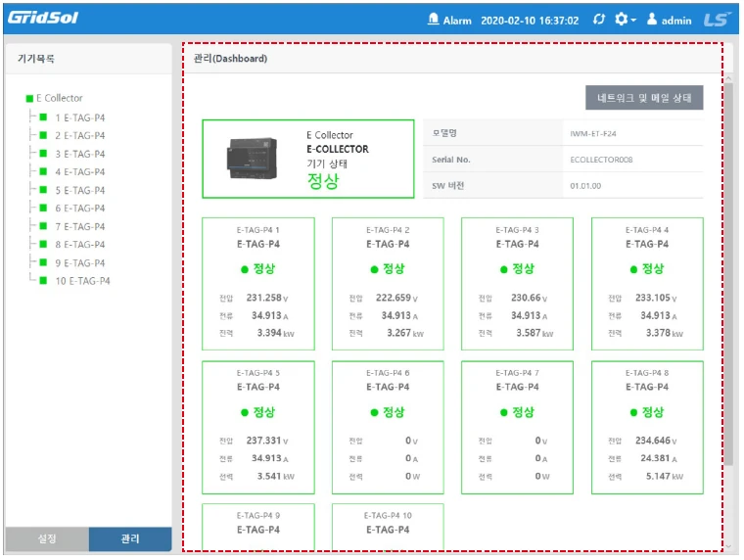Switch to the 관리 tab

[130, 539]
